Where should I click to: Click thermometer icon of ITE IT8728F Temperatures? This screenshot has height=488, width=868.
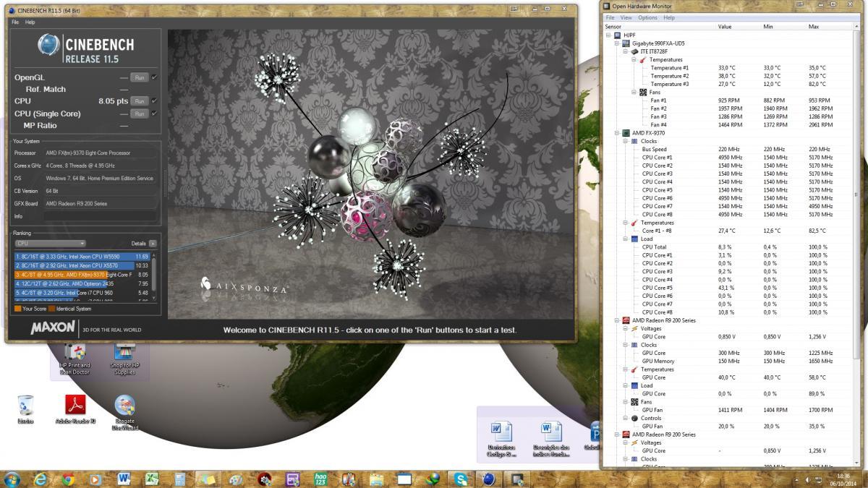point(643,59)
